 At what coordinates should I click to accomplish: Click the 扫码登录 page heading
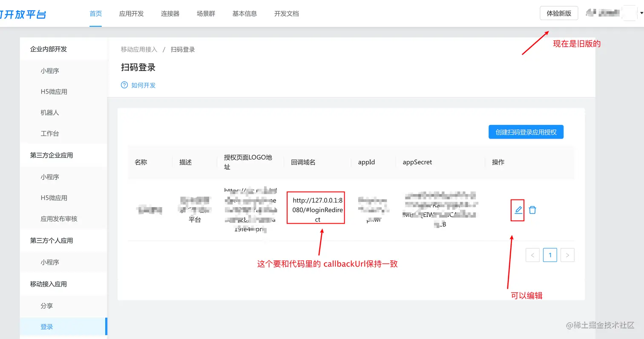138,67
